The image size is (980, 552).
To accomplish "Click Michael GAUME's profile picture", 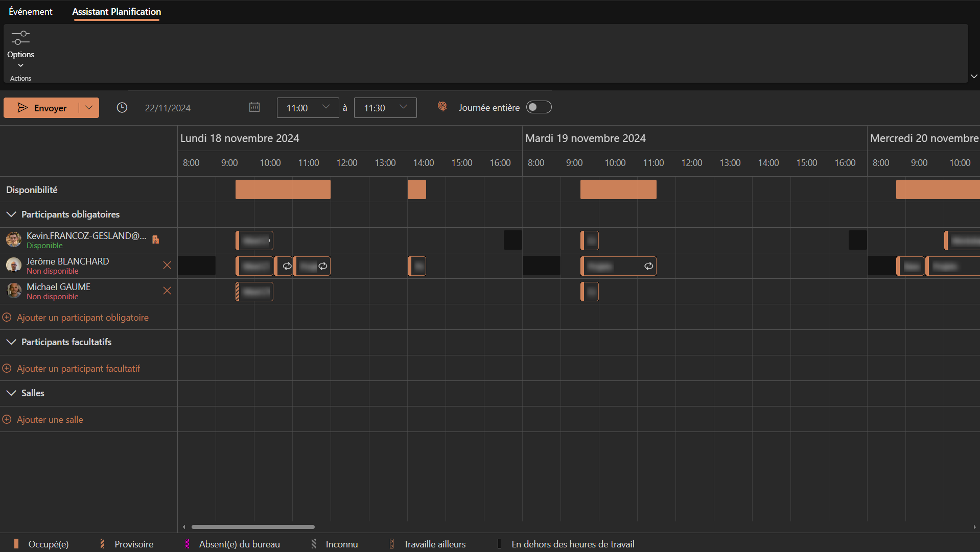I will tap(14, 291).
